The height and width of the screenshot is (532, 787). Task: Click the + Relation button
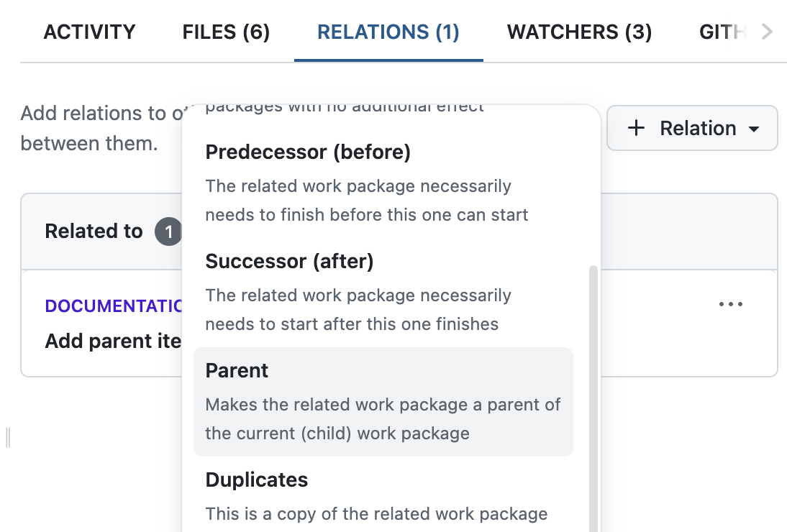click(x=692, y=128)
